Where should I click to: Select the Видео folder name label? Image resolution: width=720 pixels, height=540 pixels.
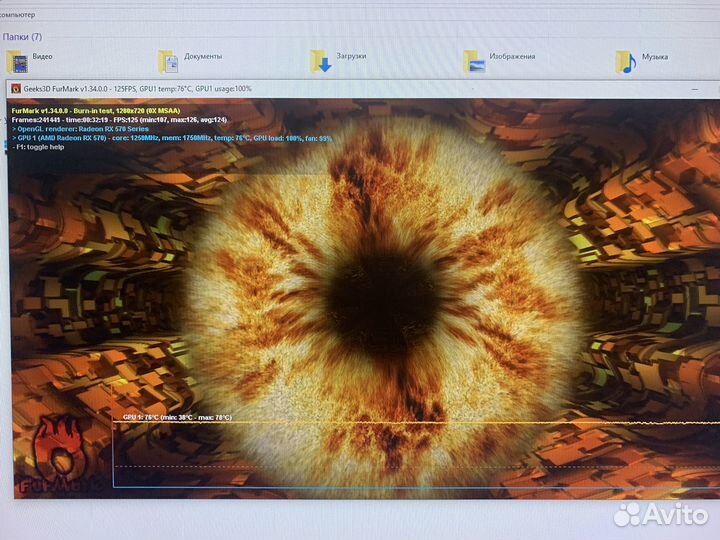pyautogui.click(x=42, y=57)
